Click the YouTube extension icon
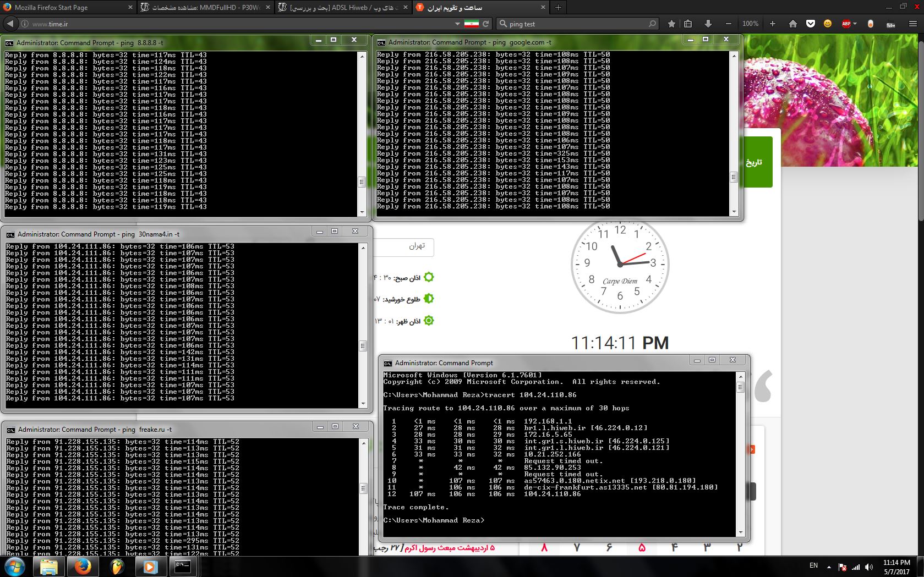The image size is (924, 577). pos(890,24)
